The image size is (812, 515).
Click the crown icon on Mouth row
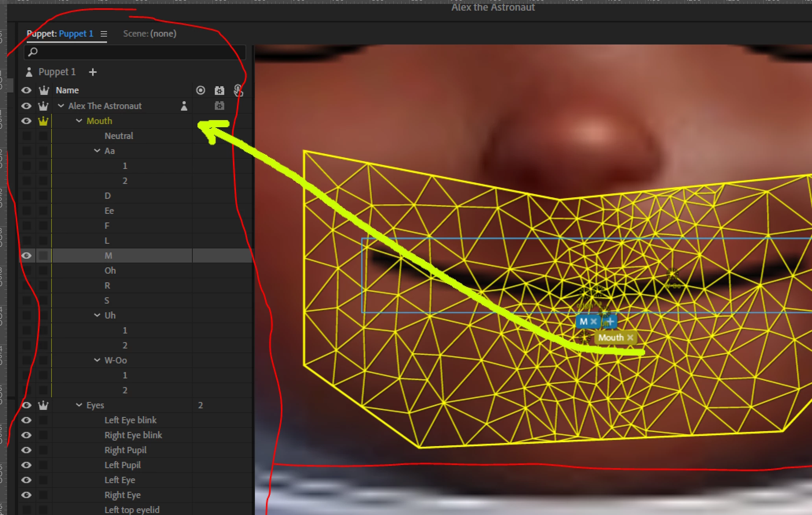click(x=43, y=121)
